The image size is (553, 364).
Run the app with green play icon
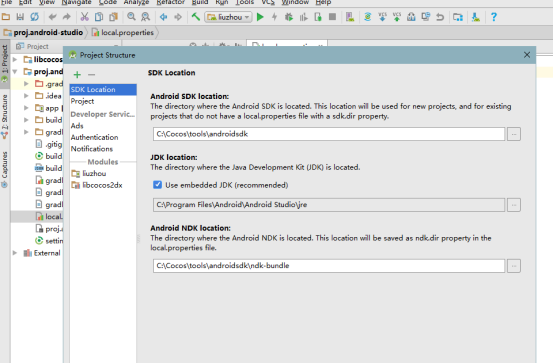click(x=260, y=17)
